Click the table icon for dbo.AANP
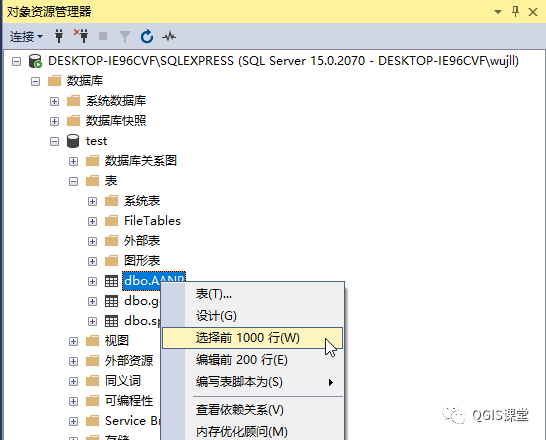Image resolution: width=546 pixels, height=440 pixels. [111, 281]
